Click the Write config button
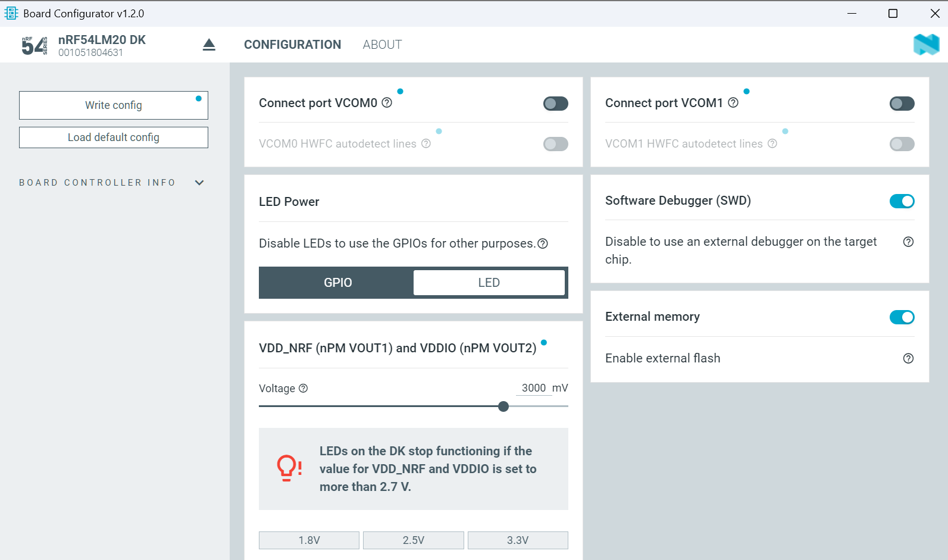This screenshot has height=560, width=948. coord(114,105)
